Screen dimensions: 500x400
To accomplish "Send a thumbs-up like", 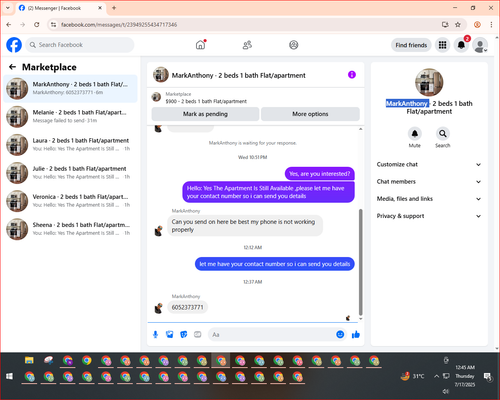I will pyautogui.click(x=356, y=334).
